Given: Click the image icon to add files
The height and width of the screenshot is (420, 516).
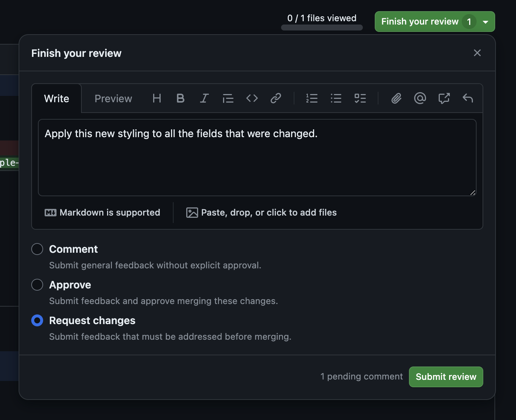Looking at the screenshot, I should [x=192, y=213].
